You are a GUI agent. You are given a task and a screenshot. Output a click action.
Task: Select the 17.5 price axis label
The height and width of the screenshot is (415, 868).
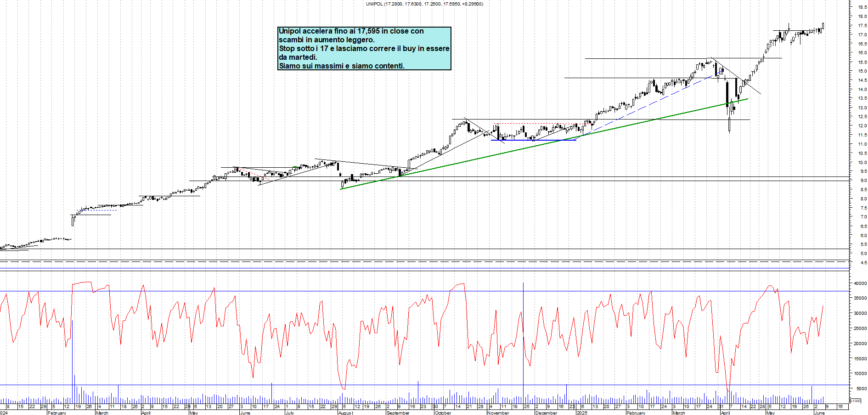click(x=862, y=26)
